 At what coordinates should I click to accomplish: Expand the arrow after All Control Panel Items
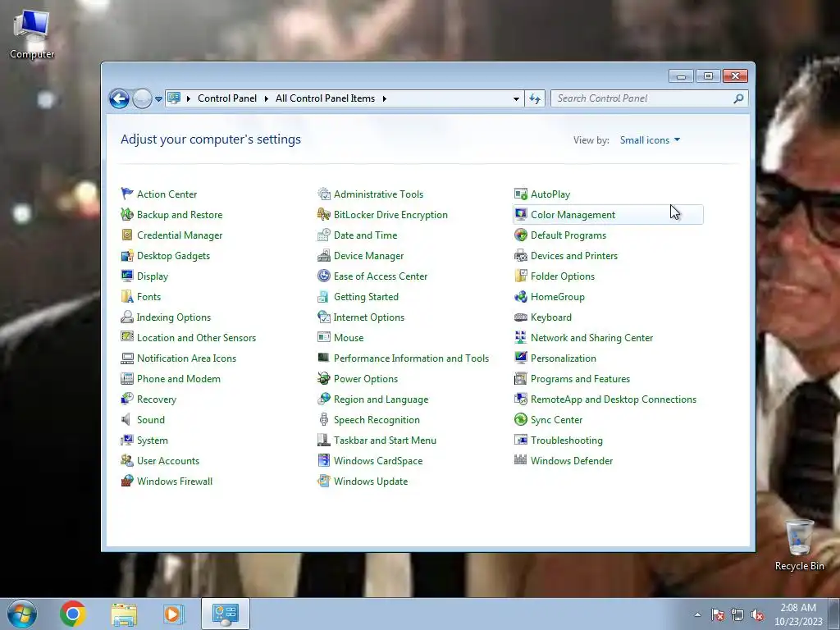[x=385, y=98]
